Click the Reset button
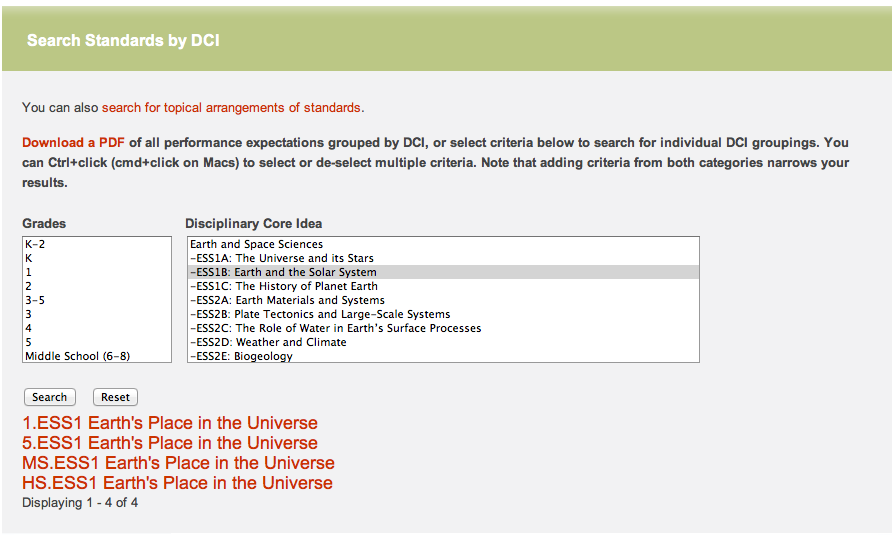This screenshot has width=896, height=535. click(115, 397)
